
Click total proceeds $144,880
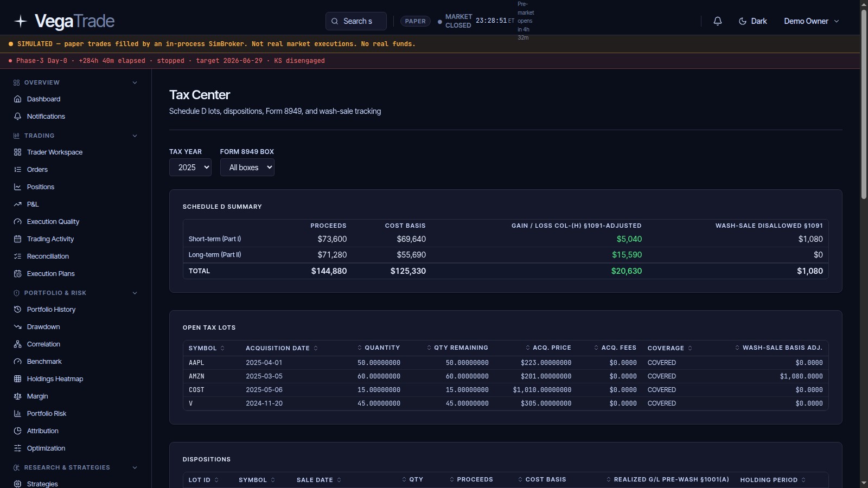[329, 271]
